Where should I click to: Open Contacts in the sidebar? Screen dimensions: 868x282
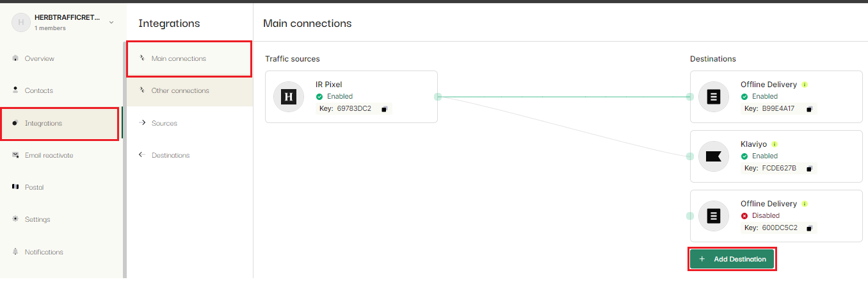(38, 90)
